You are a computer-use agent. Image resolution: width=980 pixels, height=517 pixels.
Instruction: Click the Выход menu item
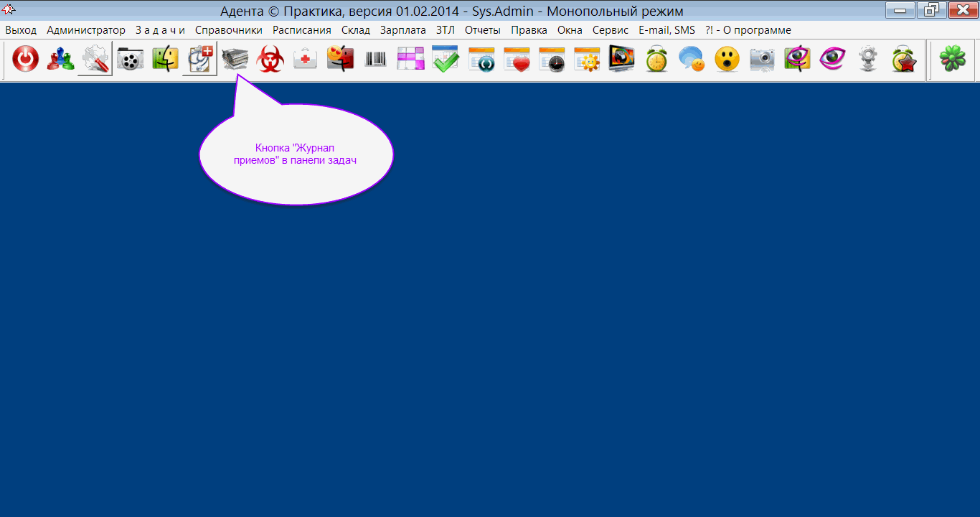21,30
